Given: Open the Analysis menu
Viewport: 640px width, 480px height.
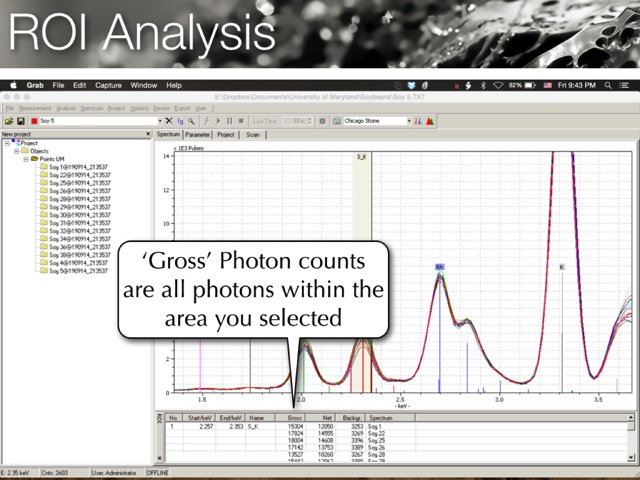Looking at the screenshot, I should pos(66,108).
